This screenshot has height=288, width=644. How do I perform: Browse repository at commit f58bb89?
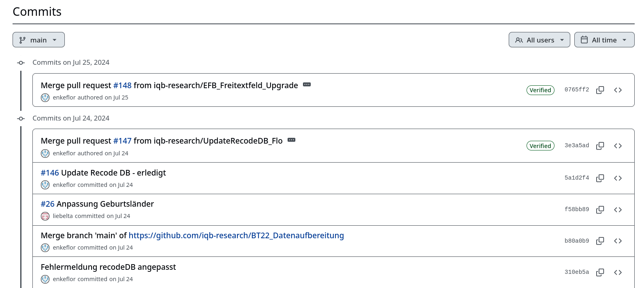pyautogui.click(x=618, y=210)
